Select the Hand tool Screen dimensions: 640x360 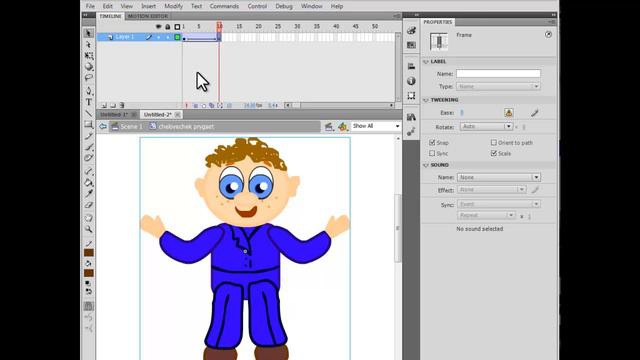(89, 218)
